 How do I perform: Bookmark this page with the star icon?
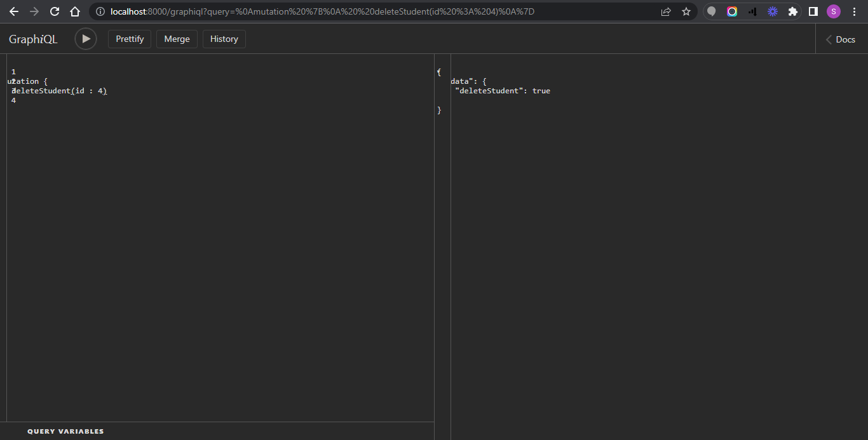click(686, 11)
